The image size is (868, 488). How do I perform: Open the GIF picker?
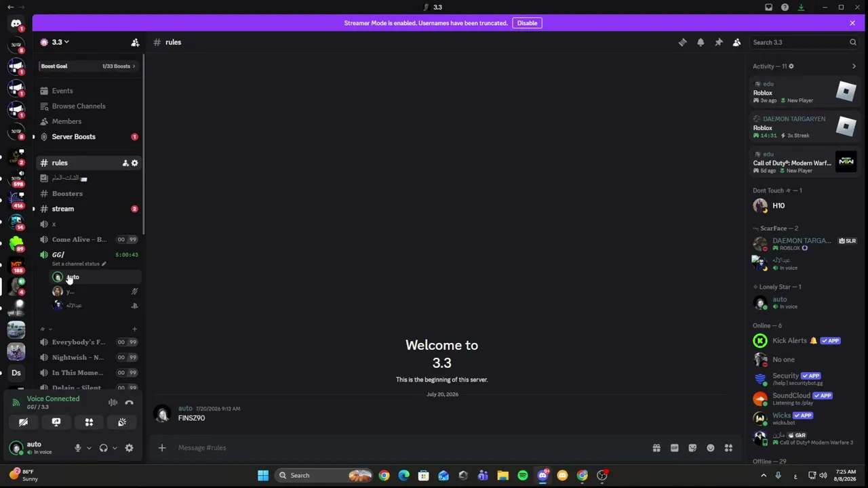(674, 448)
